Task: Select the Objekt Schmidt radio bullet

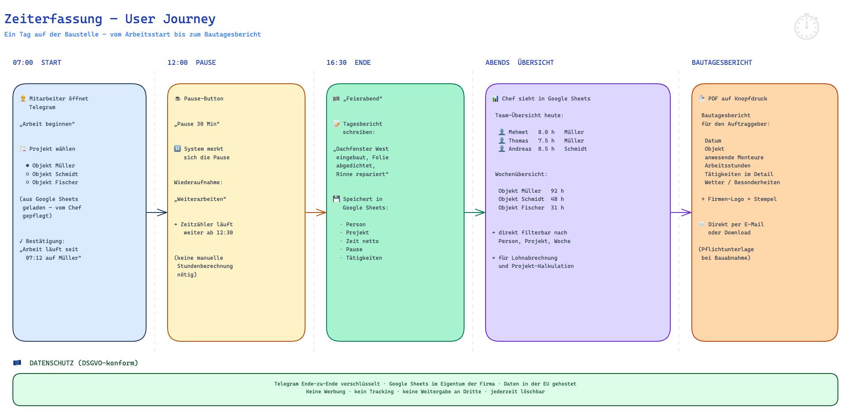Action: (28, 174)
